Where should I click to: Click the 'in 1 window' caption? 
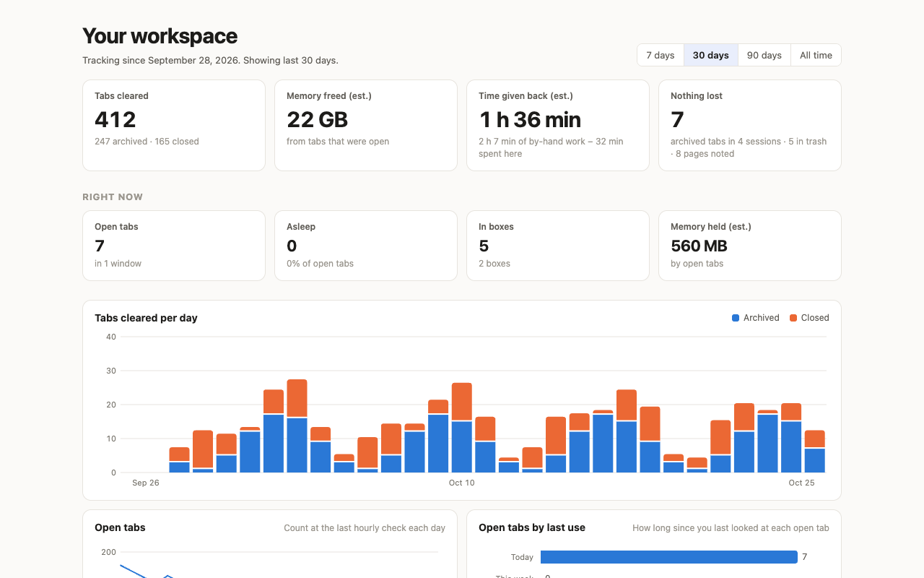(118, 264)
